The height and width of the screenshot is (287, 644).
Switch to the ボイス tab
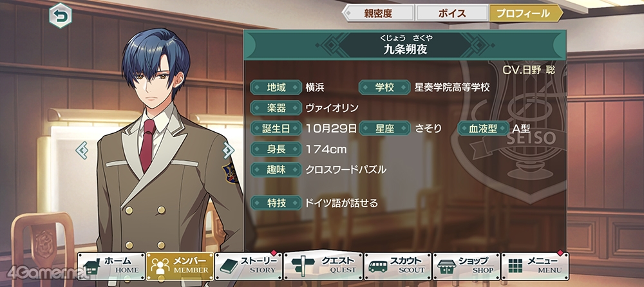[452, 13]
